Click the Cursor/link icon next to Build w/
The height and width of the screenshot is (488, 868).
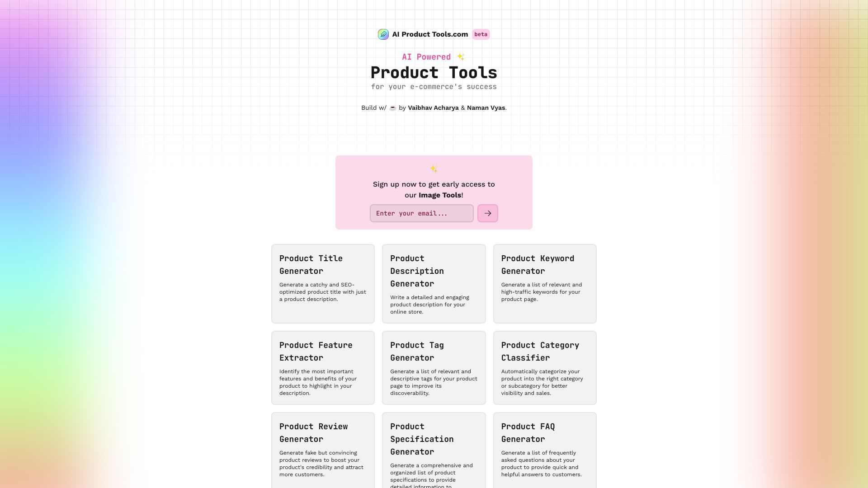pyautogui.click(x=393, y=108)
